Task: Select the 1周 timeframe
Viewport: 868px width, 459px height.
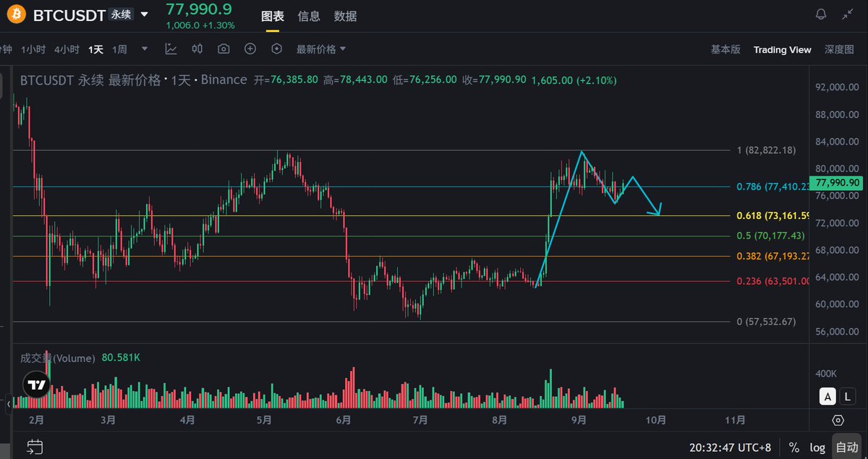Action: pos(119,49)
